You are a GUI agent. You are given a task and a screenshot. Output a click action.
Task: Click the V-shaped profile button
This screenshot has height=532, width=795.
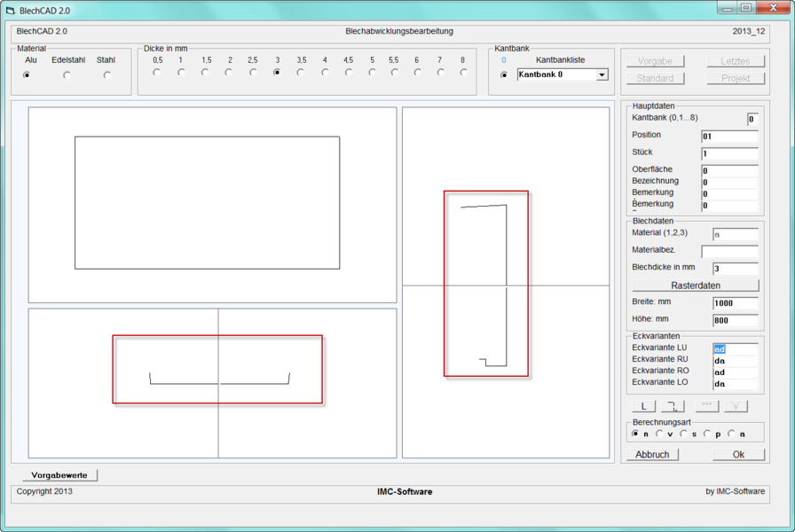tap(736, 406)
